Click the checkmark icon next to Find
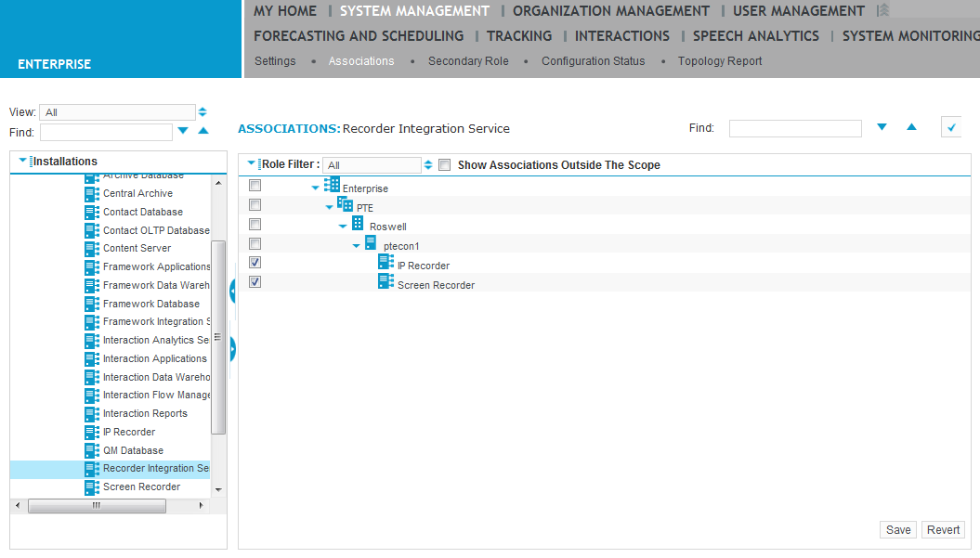 [x=950, y=127]
